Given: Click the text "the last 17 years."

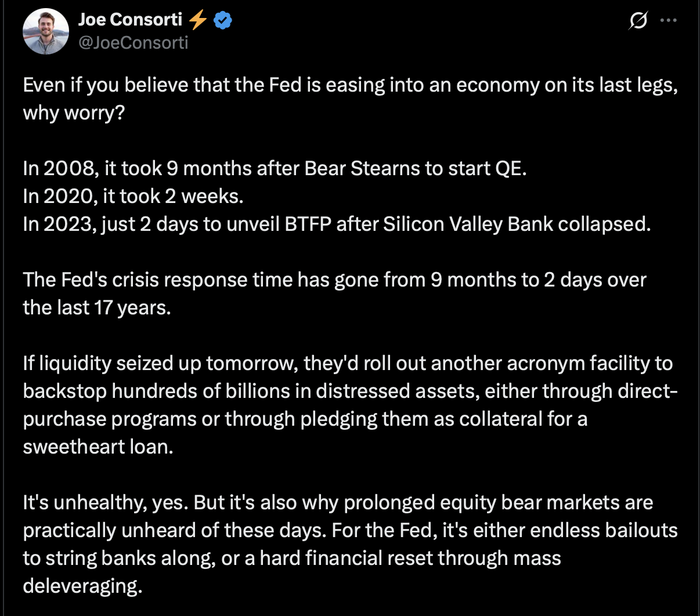Looking at the screenshot, I should tap(97, 307).
